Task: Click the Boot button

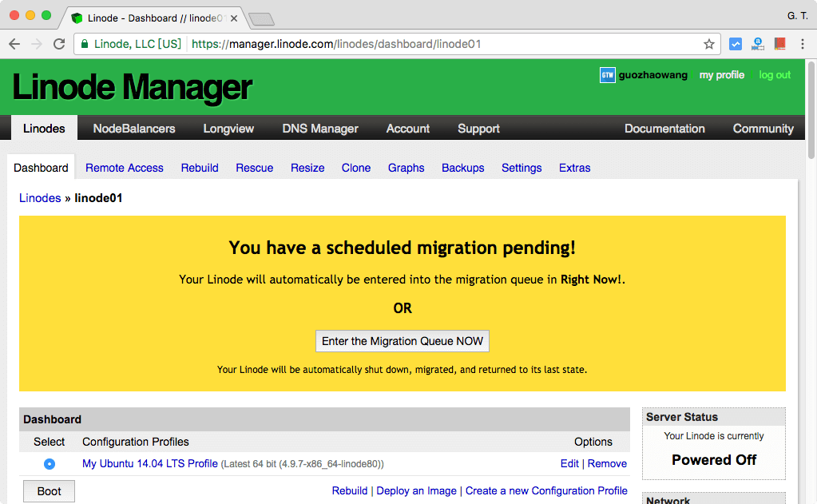Action: (x=49, y=491)
